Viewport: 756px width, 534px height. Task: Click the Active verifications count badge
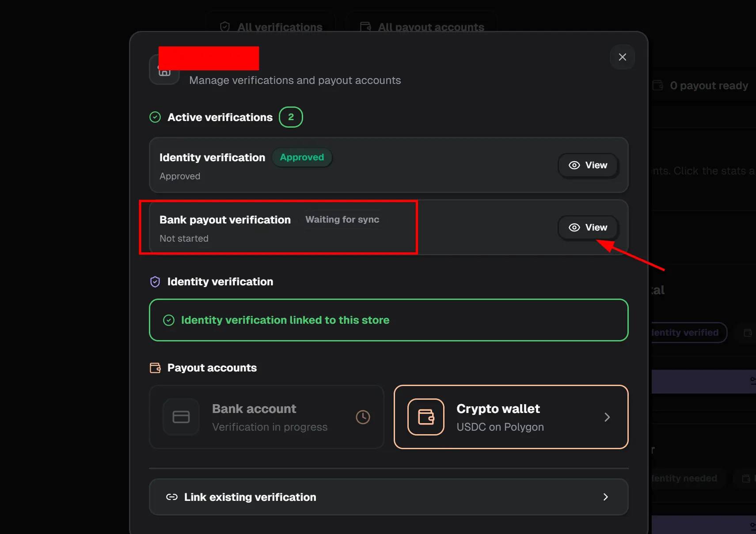tap(291, 117)
